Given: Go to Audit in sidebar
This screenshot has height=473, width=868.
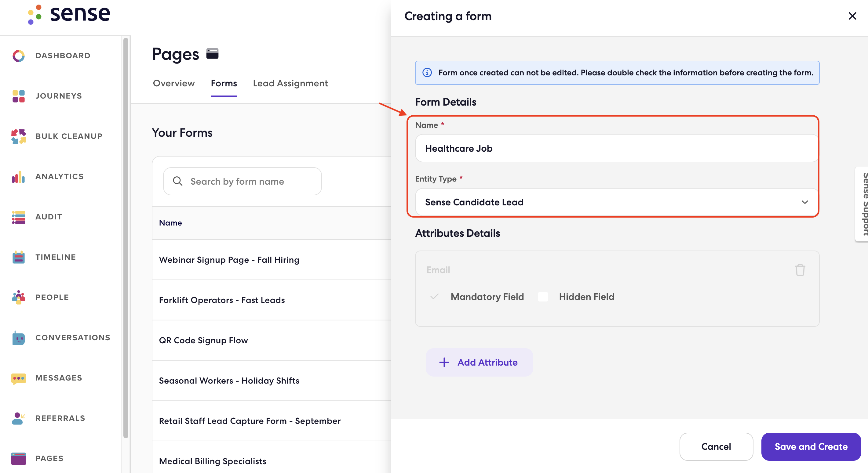Looking at the screenshot, I should point(49,217).
